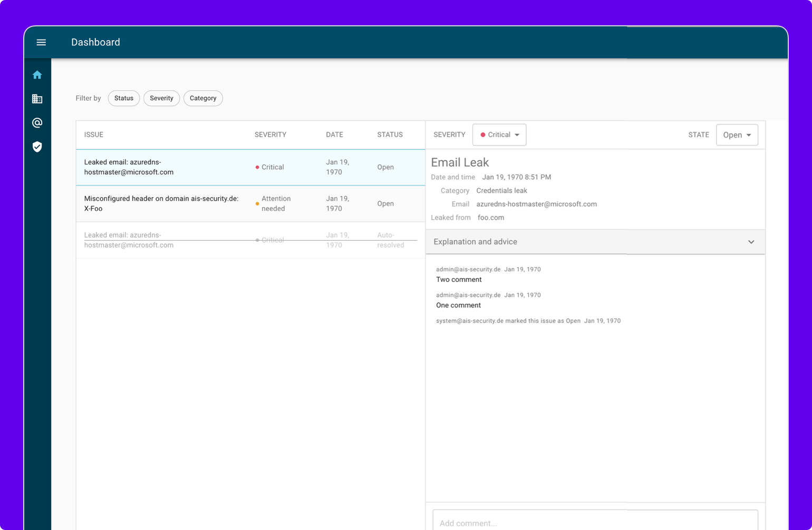Collapse the Explanation and advice section
812x530 pixels.
click(x=751, y=242)
